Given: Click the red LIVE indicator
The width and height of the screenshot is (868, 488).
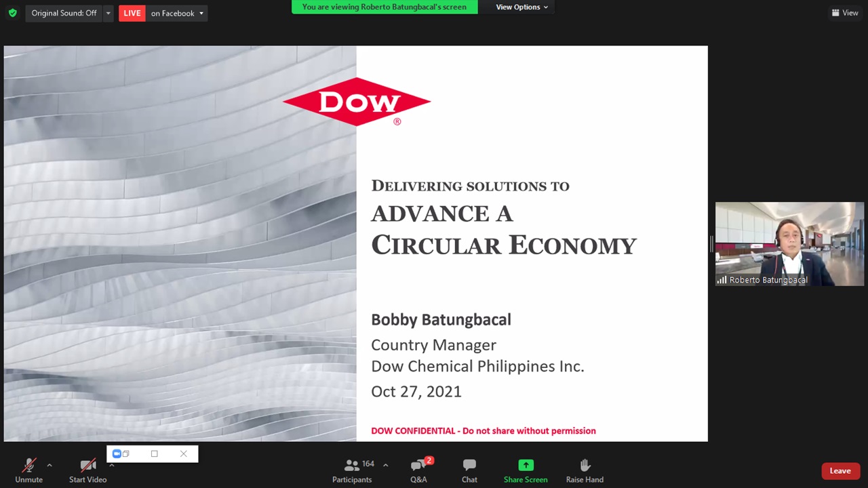Looking at the screenshot, I should click(x=132, y=13).
